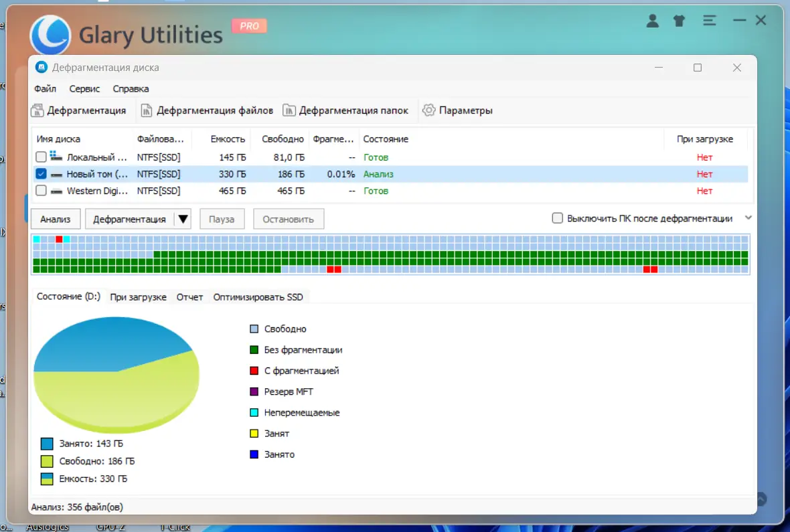
Task: Click the Неперемещаемые cyan swatch
Action: [x=254, y=413]
